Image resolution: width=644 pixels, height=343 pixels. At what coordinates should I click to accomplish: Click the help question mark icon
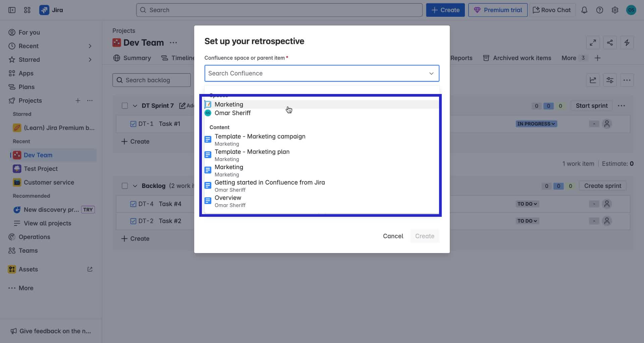click(x=600, y=10)
